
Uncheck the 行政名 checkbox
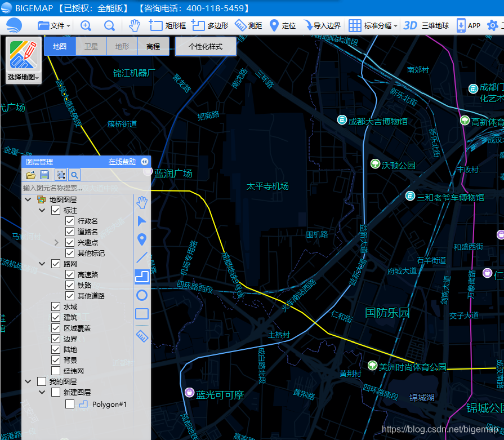[x=70, y=221]
